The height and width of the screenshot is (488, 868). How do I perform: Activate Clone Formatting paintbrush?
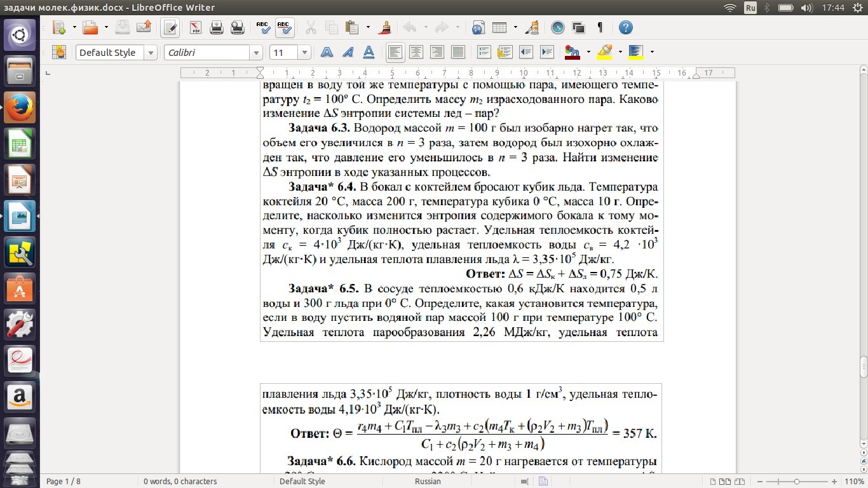click(384, 27)
